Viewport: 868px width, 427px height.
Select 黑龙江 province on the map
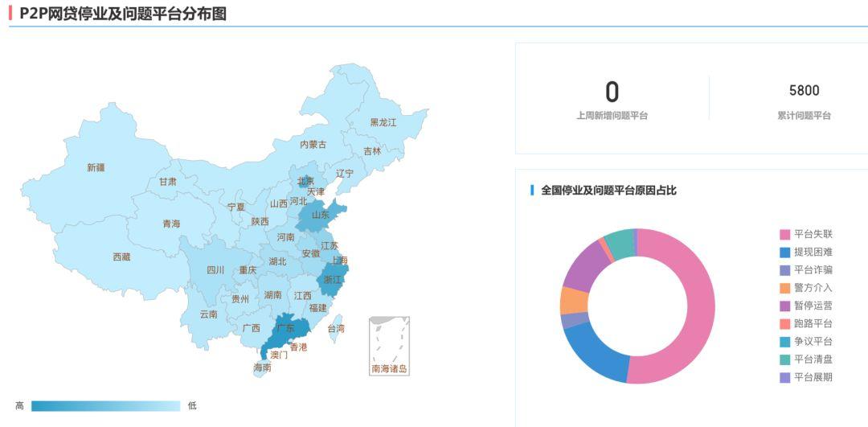click(383, 122)
